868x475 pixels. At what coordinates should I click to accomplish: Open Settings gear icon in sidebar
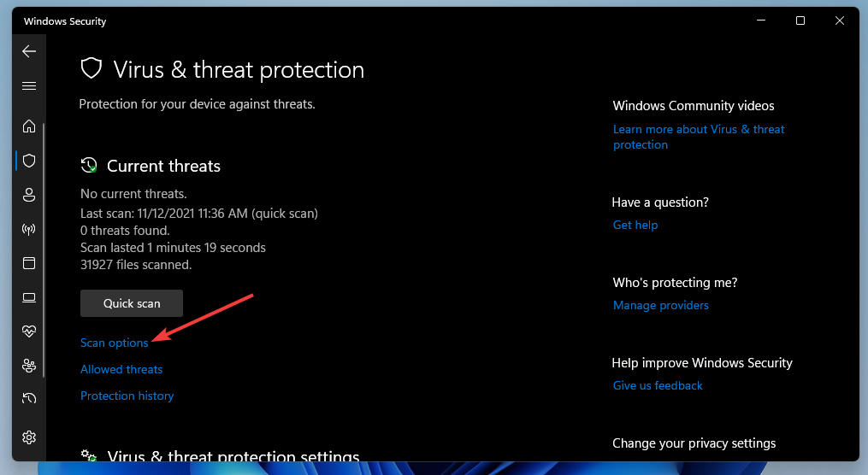point(29,437)
